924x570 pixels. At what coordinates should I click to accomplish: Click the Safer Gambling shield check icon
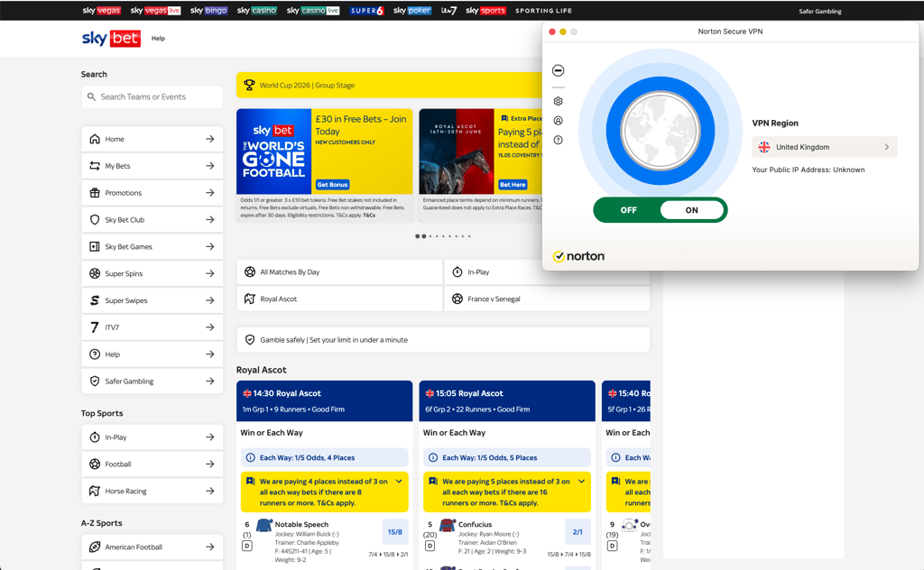[94, 381]
